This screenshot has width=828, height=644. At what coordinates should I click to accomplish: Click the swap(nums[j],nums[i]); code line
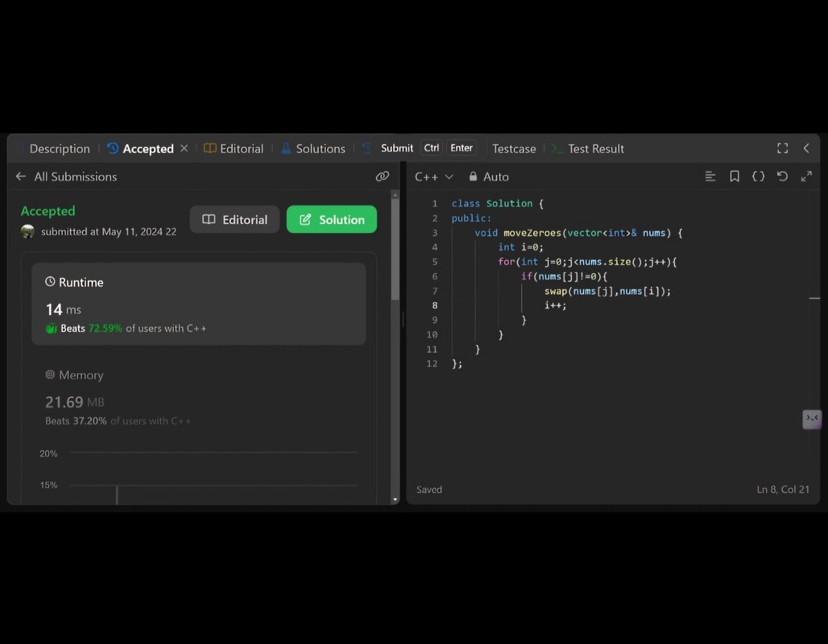coord(607,291)
